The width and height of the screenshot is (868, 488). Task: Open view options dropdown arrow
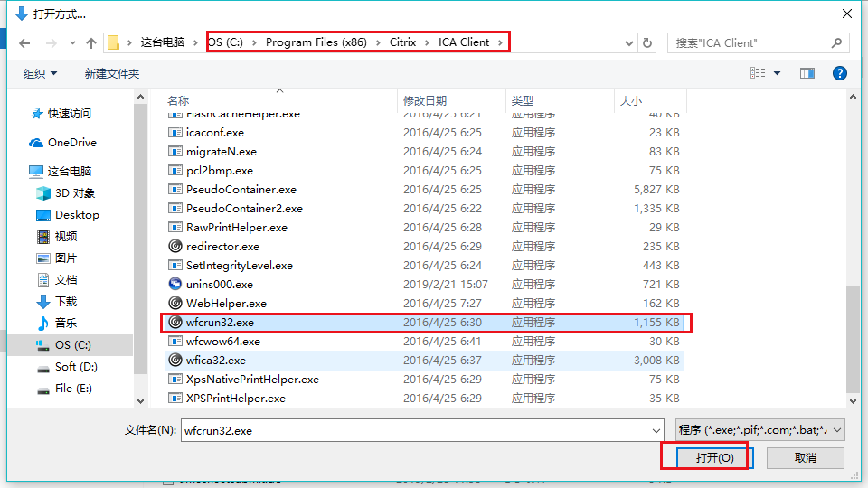click(778, 73)
